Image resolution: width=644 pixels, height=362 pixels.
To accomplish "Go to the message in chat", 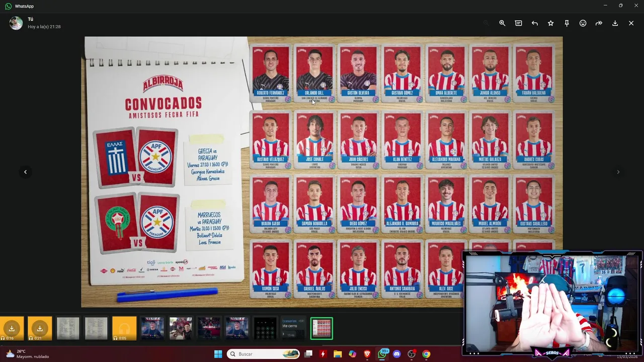I will point(518,23).
